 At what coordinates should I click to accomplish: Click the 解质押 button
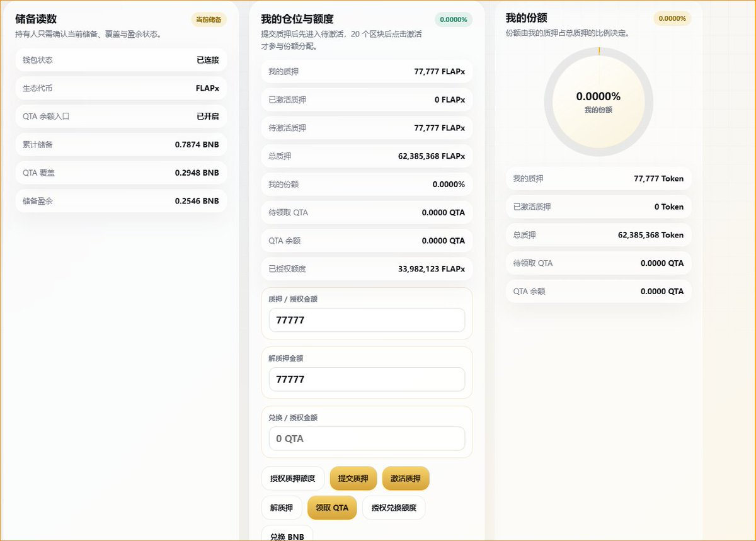coord(282,508)
